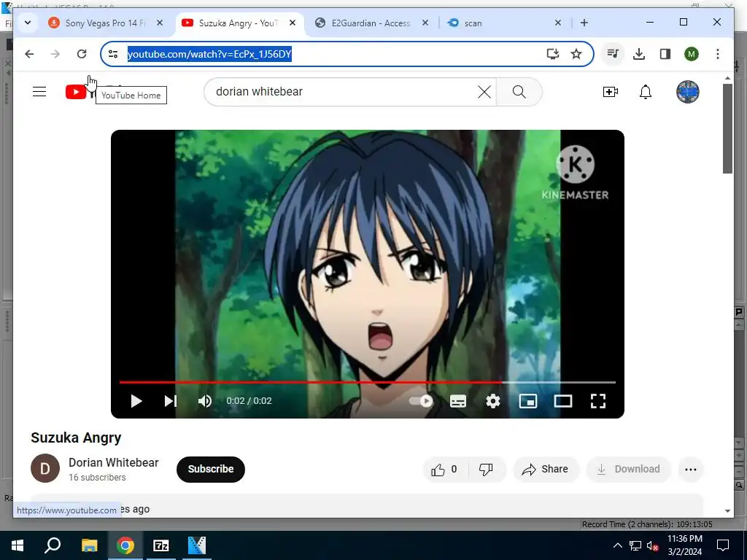
Task: Dislike the video
Action: 486,469
